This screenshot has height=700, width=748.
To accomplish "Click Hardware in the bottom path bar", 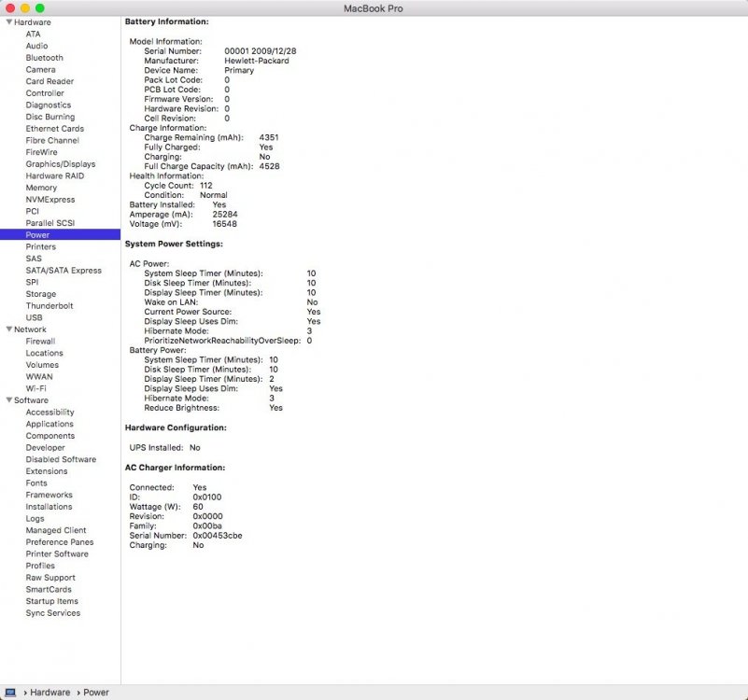I will 50,693.
